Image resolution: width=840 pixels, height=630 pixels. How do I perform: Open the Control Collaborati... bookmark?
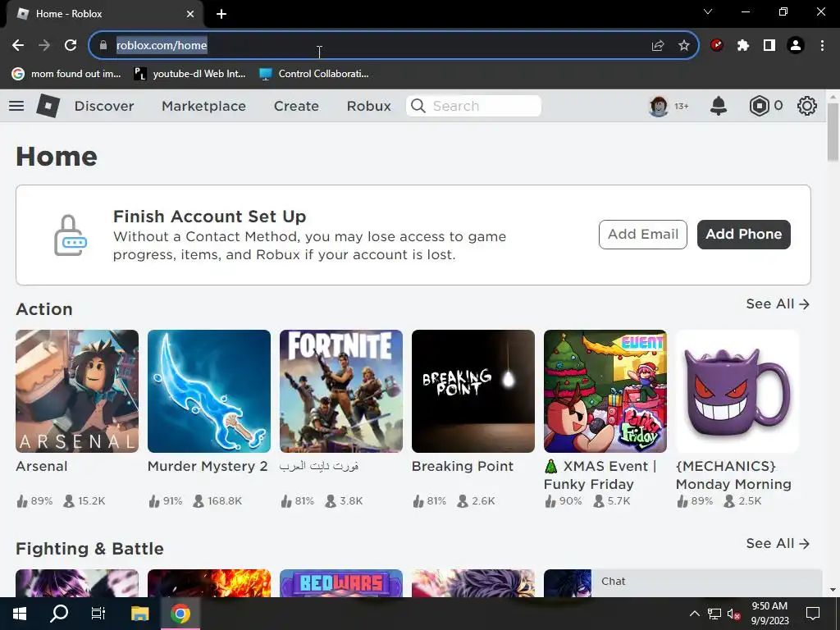point(314,74)
